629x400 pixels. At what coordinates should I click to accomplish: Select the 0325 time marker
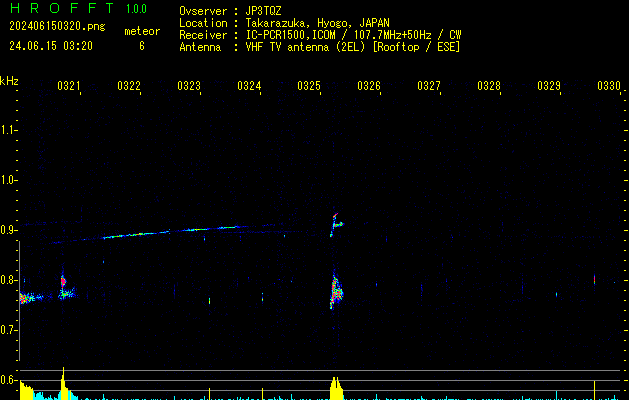click(309, 87)
